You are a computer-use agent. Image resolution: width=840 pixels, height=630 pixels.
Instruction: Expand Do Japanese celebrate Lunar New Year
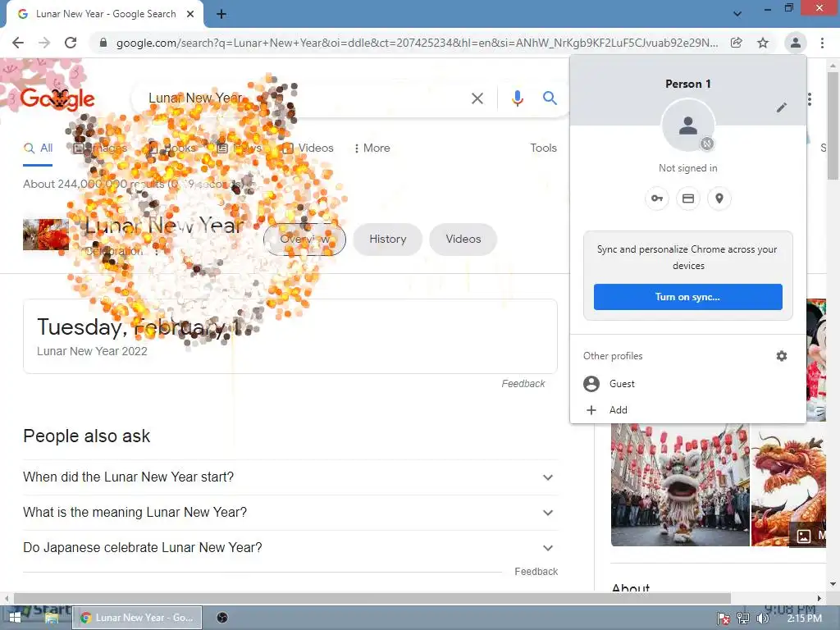tap(290, 548)
